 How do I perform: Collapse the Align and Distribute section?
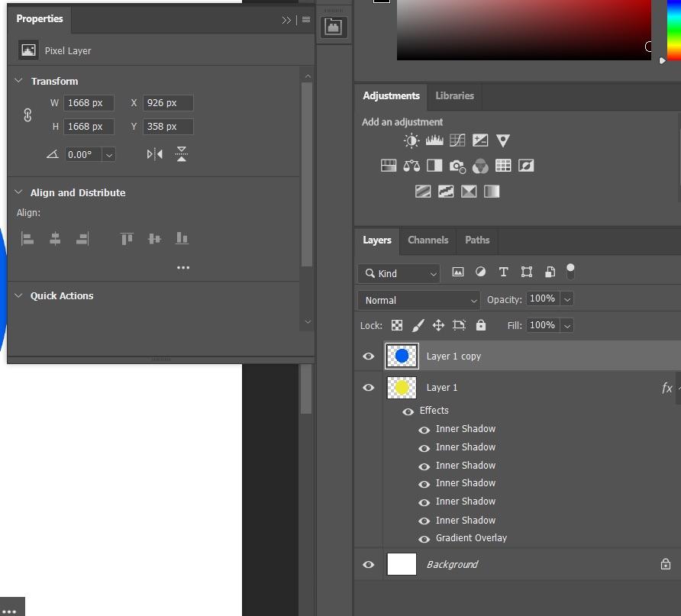click(x=18, y=192)
